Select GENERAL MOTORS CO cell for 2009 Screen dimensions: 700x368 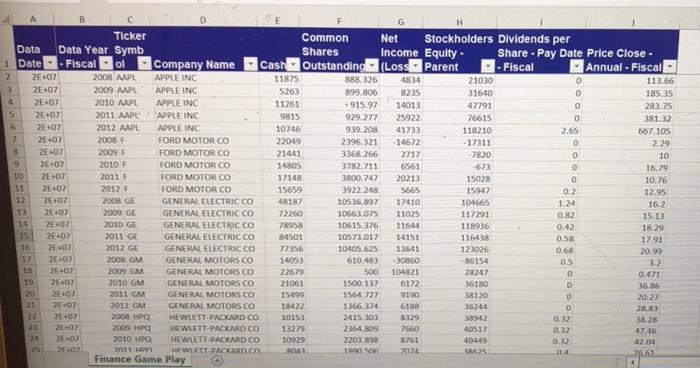[x=210, y=272]
